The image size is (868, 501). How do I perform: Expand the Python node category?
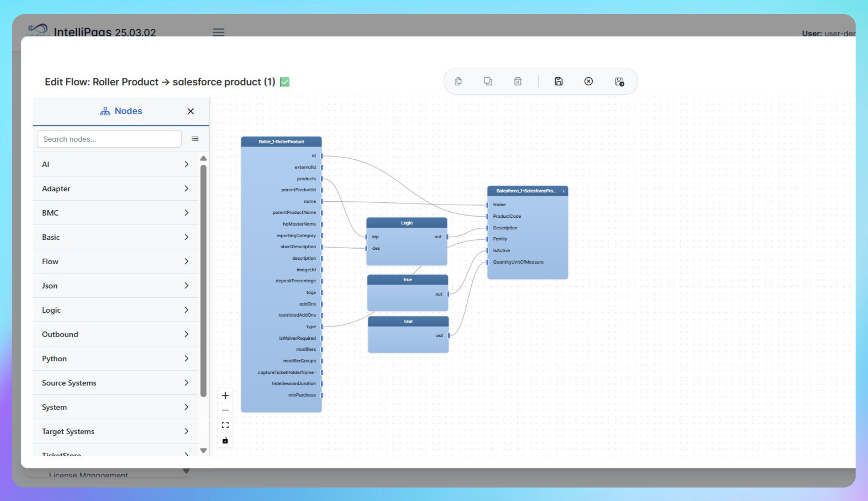(x=116, y=359)
